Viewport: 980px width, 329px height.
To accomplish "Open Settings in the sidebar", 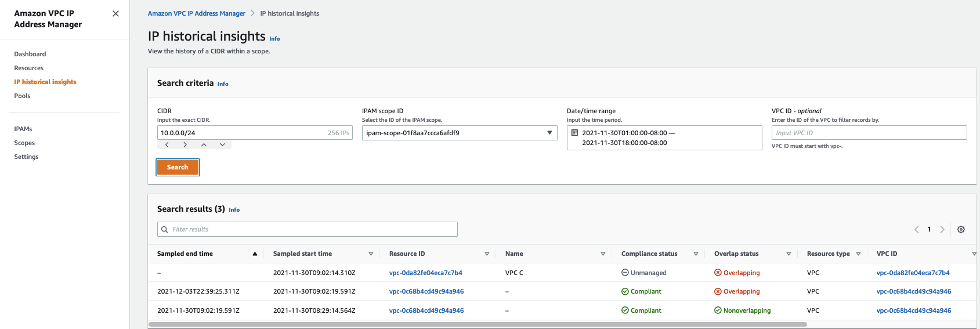I will pos(26,157).
